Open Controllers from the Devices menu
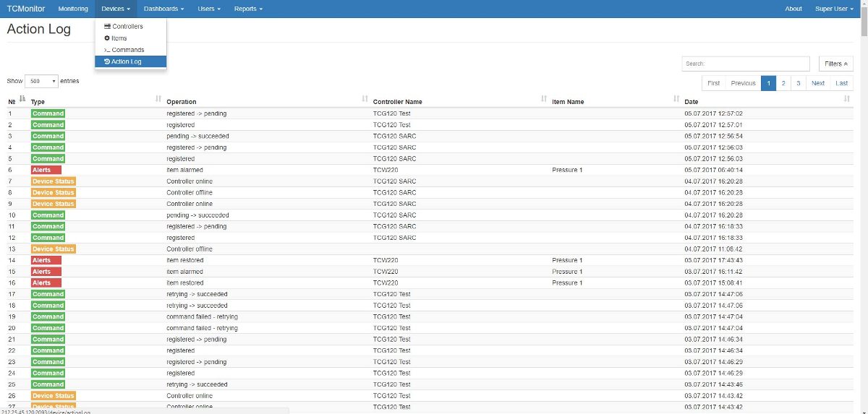The width and height of the screenshot is (868, 414). coord(131,27)
